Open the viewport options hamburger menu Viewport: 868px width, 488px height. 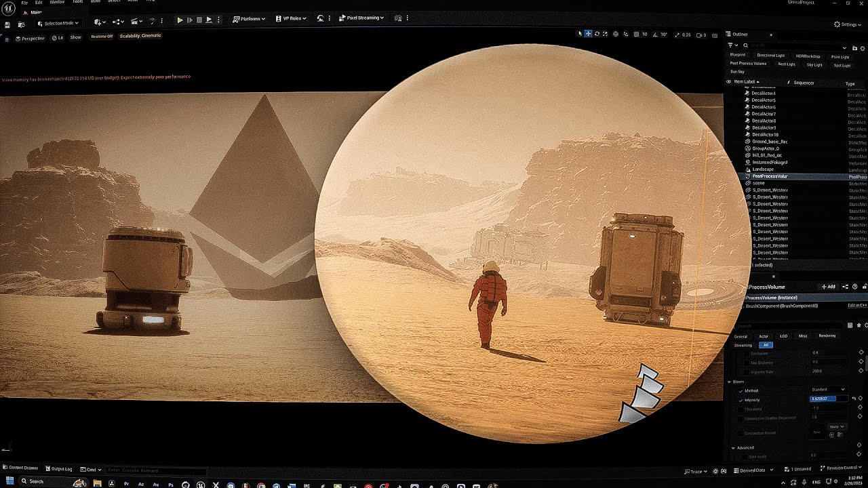click(7, 39)
